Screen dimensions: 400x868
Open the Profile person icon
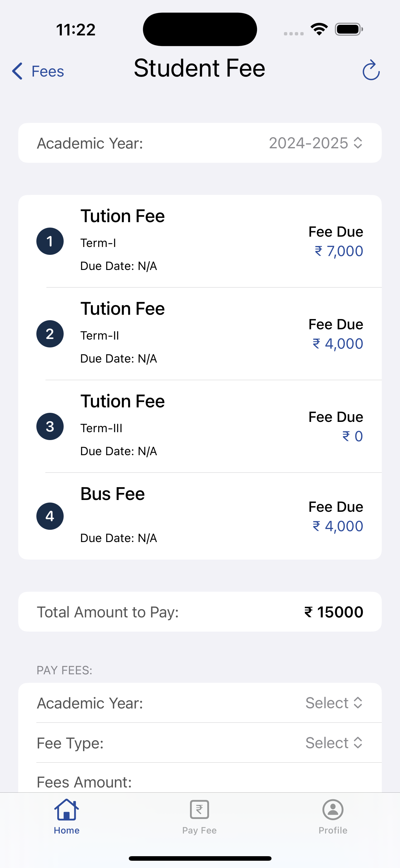[x=333, y=809]
